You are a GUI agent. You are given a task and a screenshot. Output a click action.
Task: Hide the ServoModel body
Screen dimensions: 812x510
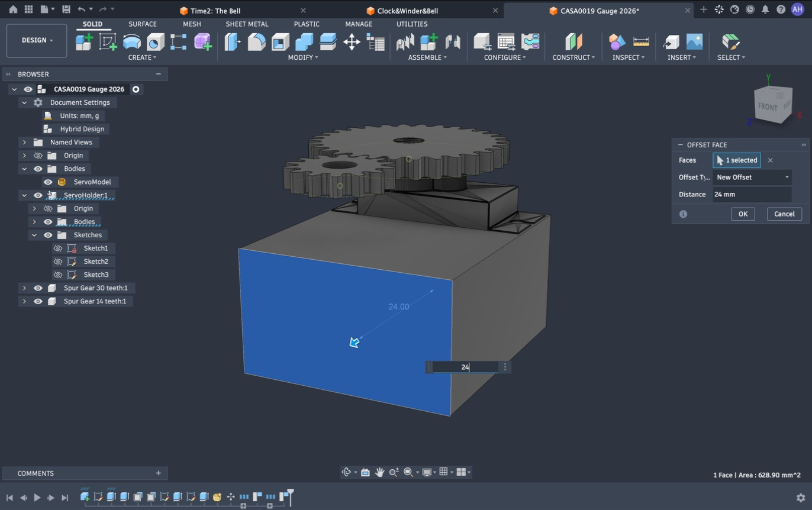tap(48, 182)
